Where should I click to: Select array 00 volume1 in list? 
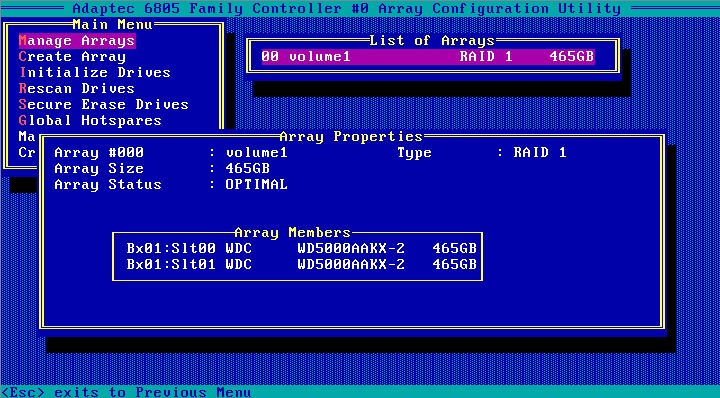point(428,57)
